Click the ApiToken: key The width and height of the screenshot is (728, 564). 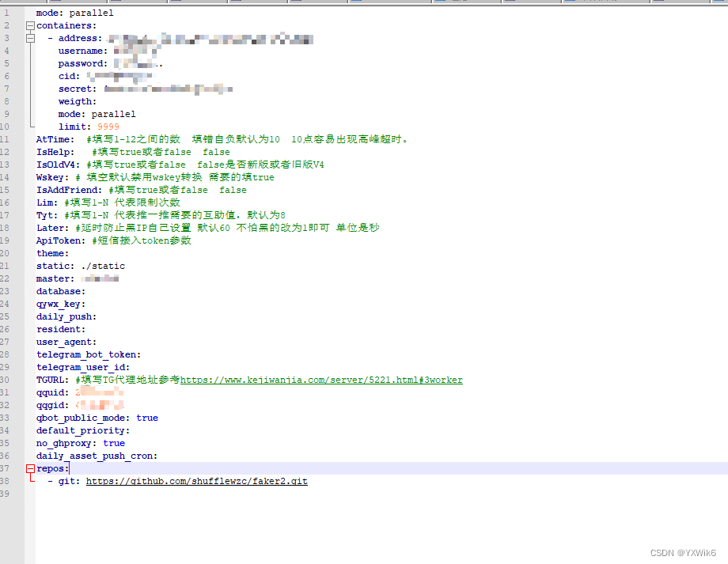pos(61,240)
